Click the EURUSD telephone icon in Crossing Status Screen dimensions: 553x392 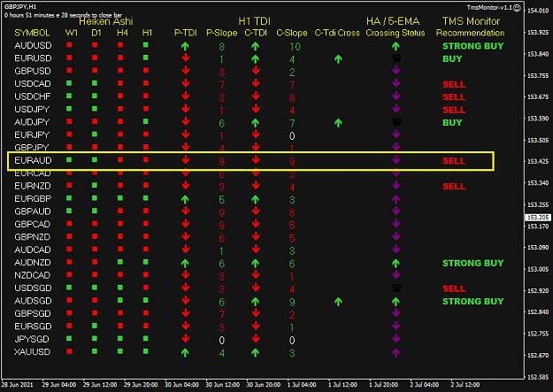click(396, 58)
